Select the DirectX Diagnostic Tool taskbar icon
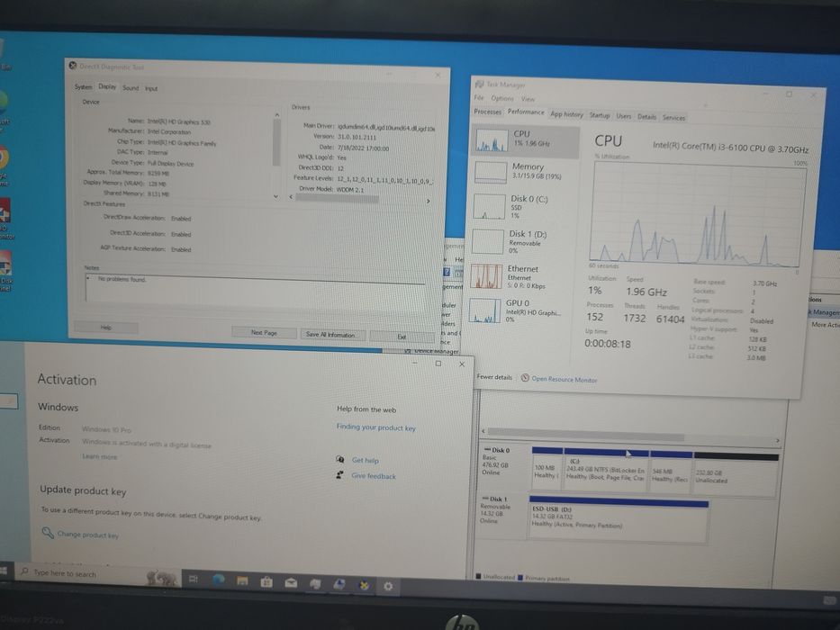The height and width of the screenshot is (630, 840). 364,586
